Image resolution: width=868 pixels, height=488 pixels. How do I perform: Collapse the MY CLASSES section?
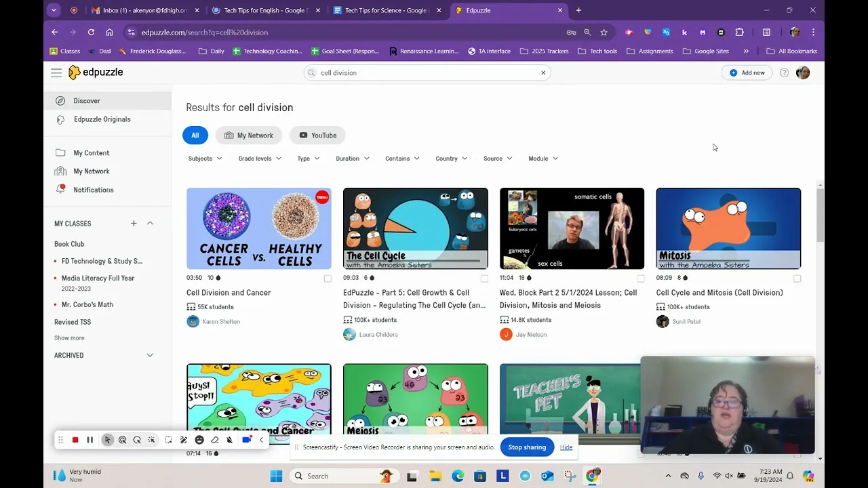(x=150, y=223)
